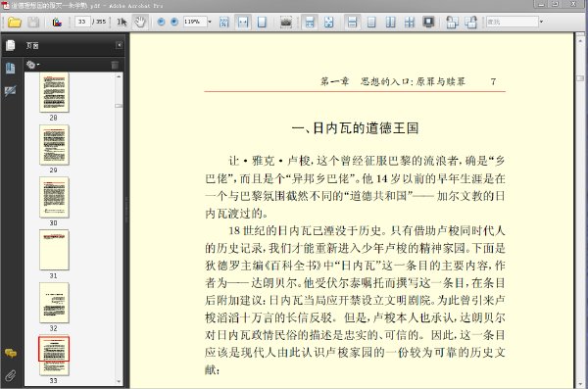Select page 28 thumbnail

(x=54, y=92)
